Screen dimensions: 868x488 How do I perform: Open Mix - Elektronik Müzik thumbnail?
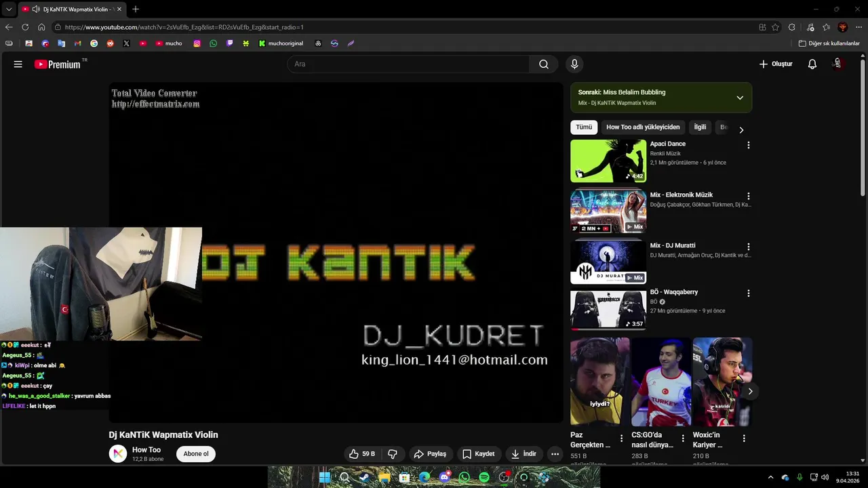point(608,211)
